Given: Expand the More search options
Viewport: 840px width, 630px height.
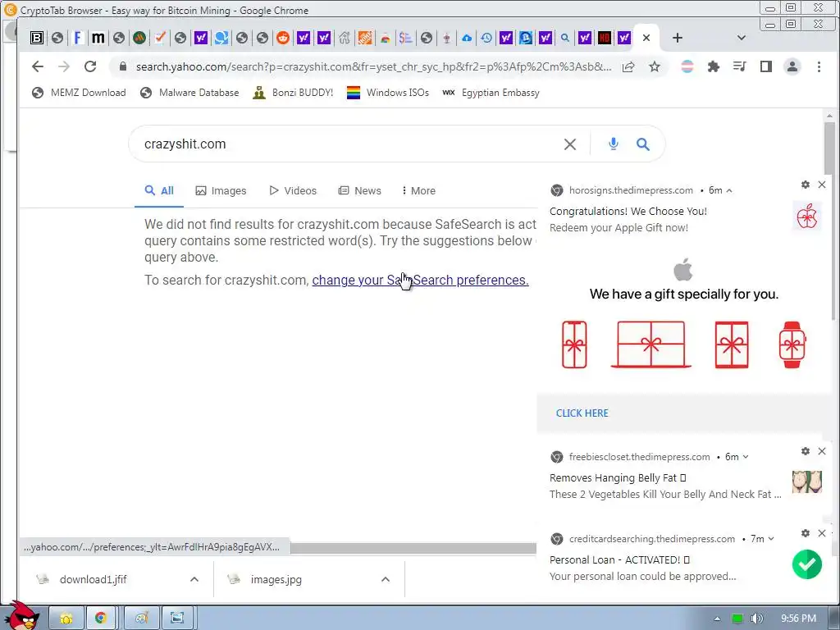Looking at the screenshot, I should (x=418, y=190).
